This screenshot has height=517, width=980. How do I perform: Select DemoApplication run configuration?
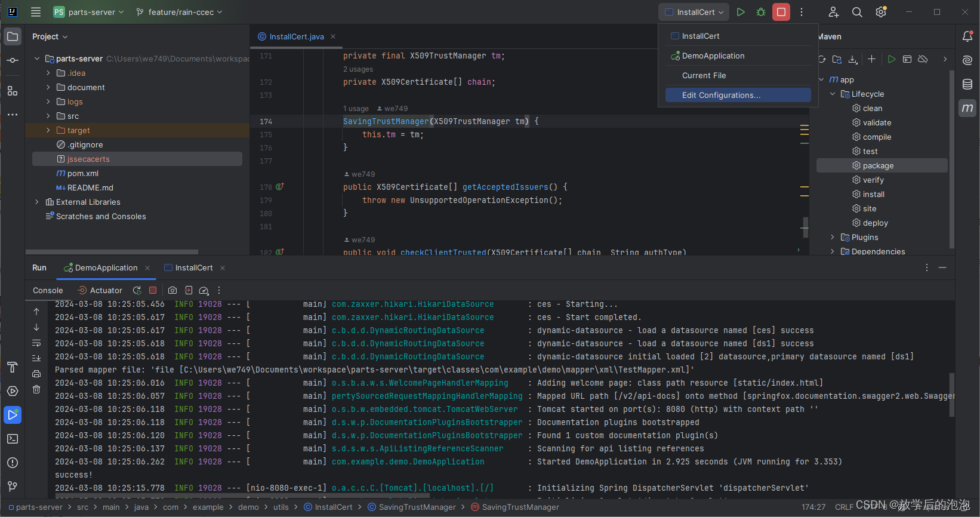[x=738, y=56]
